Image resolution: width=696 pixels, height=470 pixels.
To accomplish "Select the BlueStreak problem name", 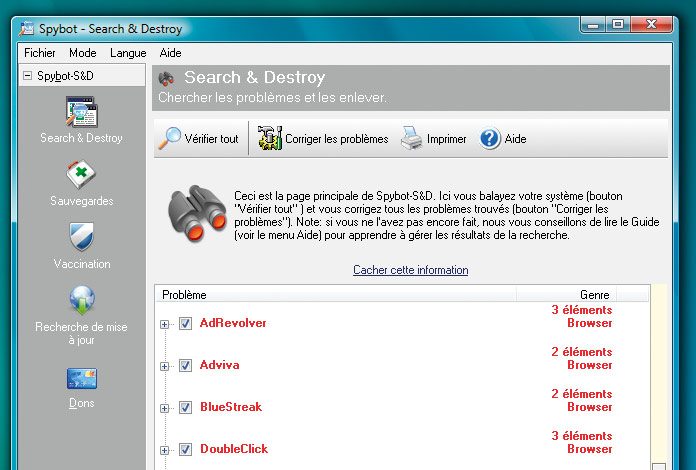I will click(x=231, y=407).
